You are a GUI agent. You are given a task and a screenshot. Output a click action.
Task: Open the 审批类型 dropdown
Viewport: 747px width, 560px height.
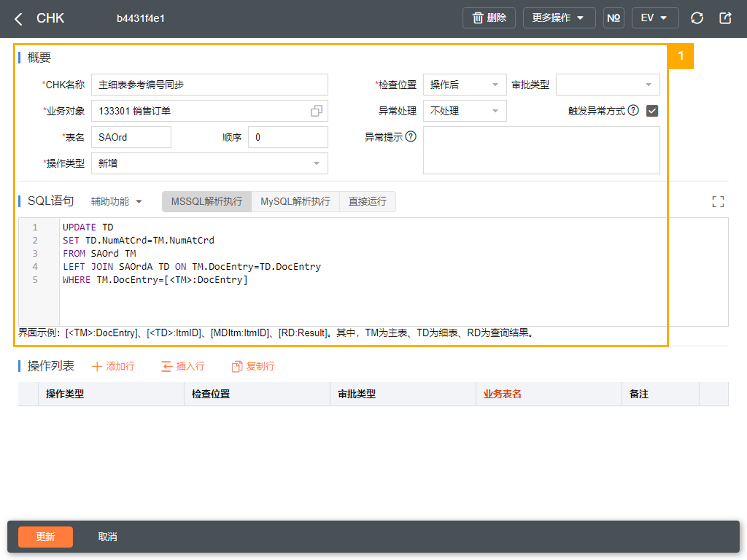point(607,84)
